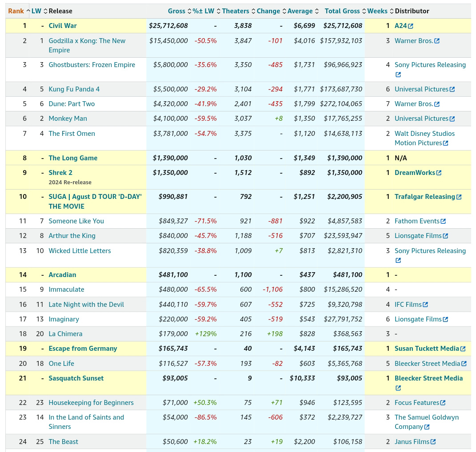
Task: Click the external link icon beside IFC Films
Action: pyautogui.click(x=426, y=305)
